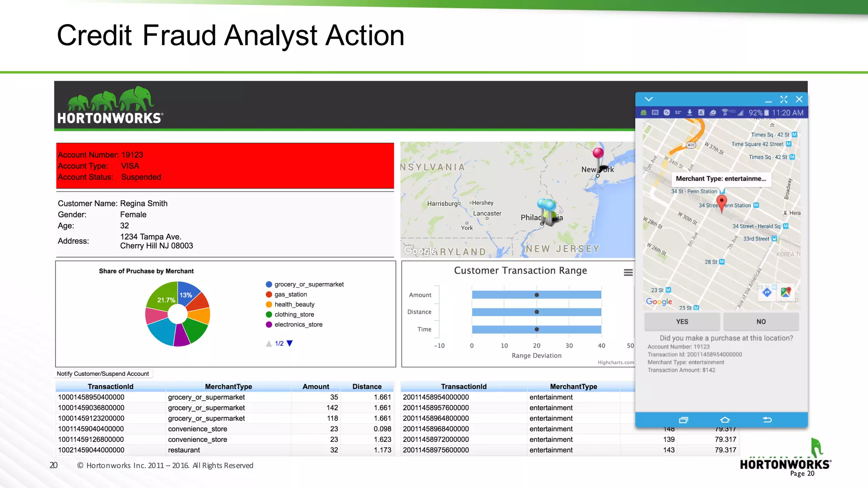The height and width of the screenshot is (488, 868).
Task: Tap the Android back arrow button
Action: pyautogui.click(x=767, y=420)
